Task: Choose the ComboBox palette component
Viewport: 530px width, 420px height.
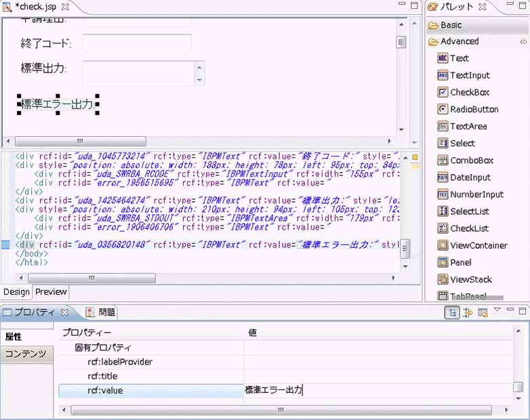Action: (x=471, y=161)
